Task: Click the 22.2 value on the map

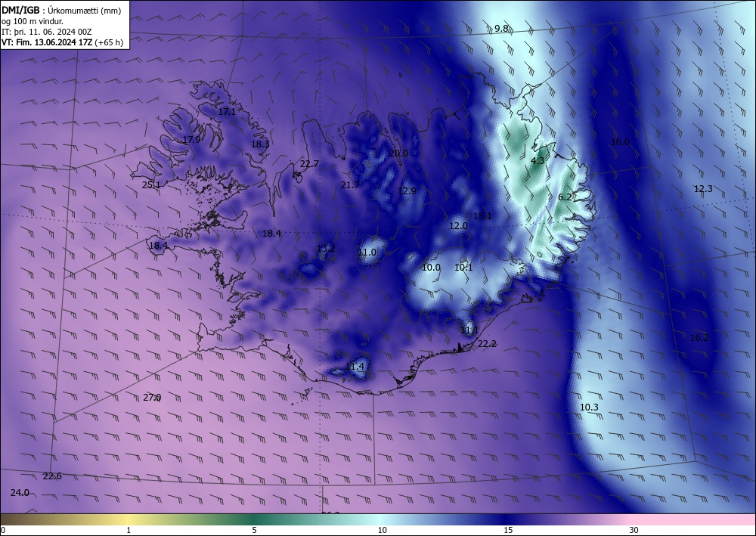Action: pyautogui.click(x=487, y=344)
